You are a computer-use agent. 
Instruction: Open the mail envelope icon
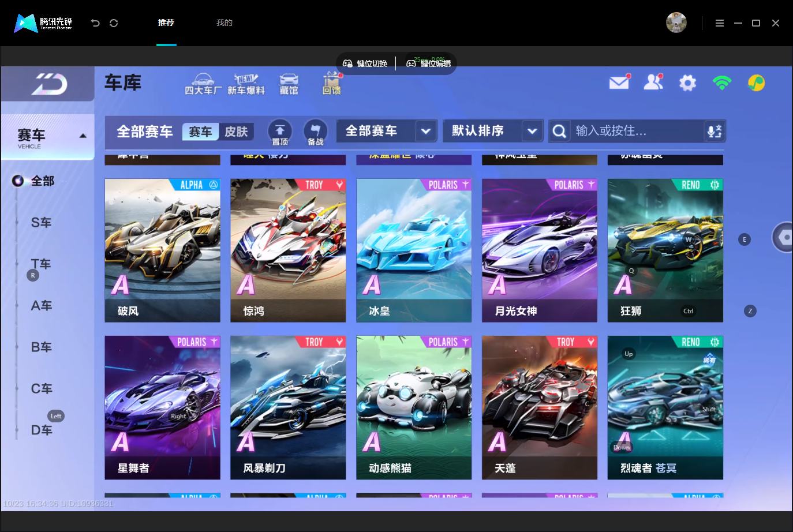click(619, 83)
